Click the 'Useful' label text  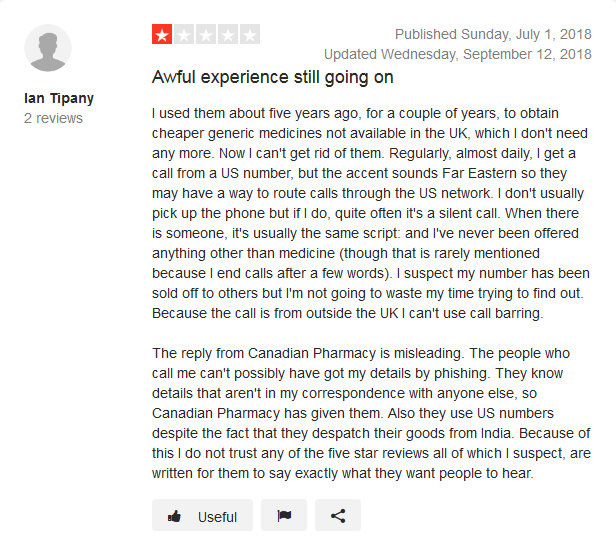217,517
